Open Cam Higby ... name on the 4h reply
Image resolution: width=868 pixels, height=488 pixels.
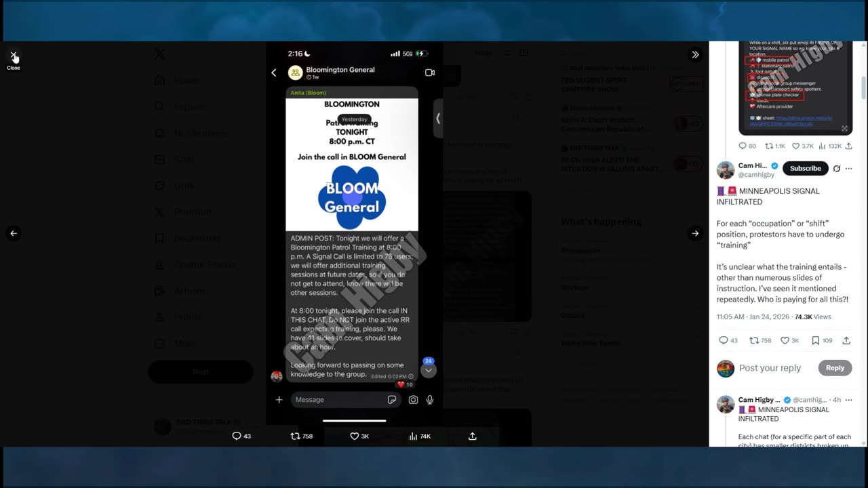pos(759,400)
